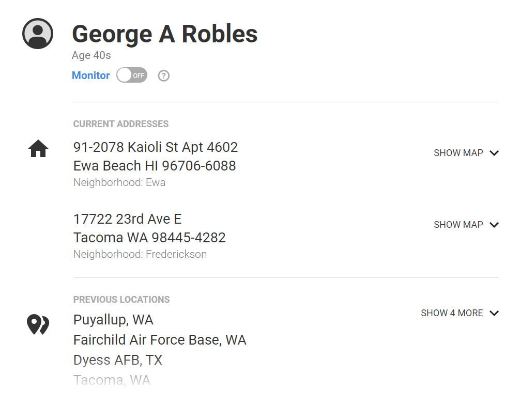Click chevron beside Ewa Beach Show Map
520x420 pixels.
click(494, 153)
